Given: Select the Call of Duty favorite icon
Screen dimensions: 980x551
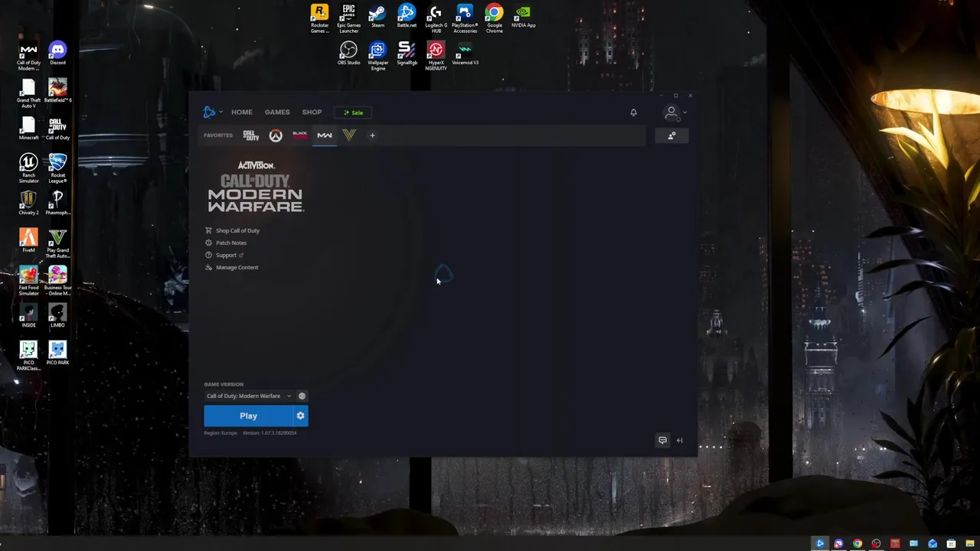Looking at the screenshot, I should 251,135.
